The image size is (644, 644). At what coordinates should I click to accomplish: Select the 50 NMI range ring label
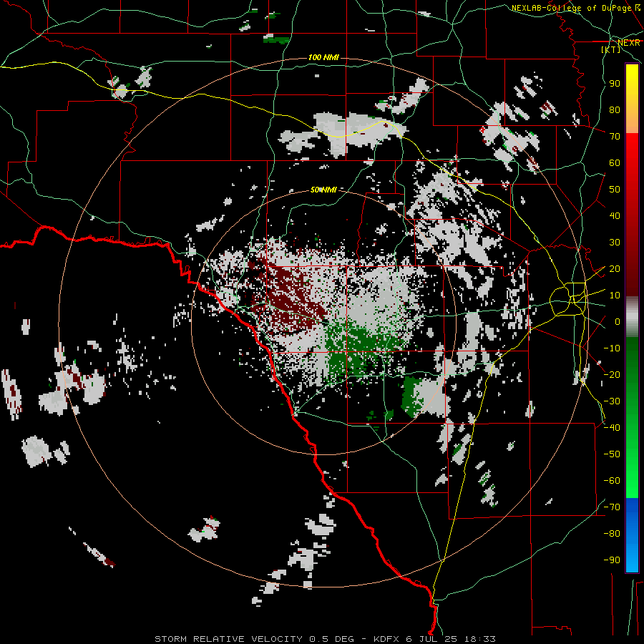click(323, 190)
